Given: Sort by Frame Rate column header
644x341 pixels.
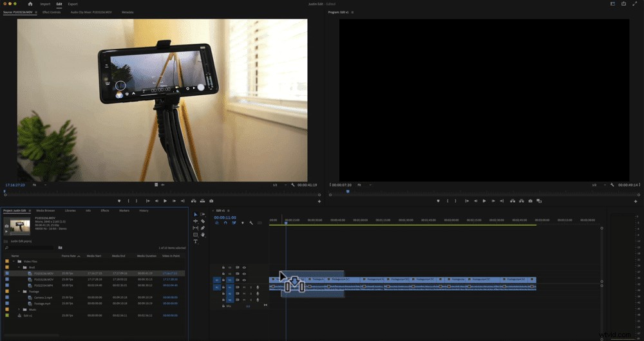Looking at the screenshot, I should [x=68, y=255].
